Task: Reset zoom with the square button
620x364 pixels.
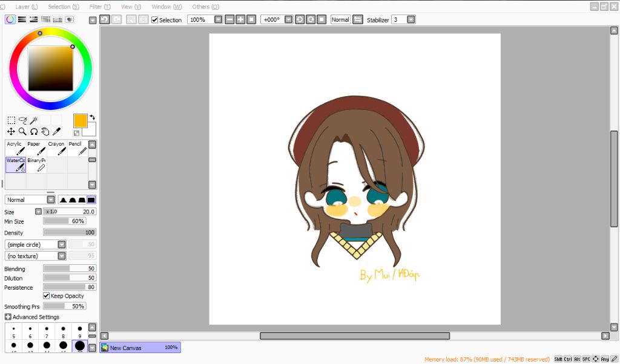Action: pos(251,19)
